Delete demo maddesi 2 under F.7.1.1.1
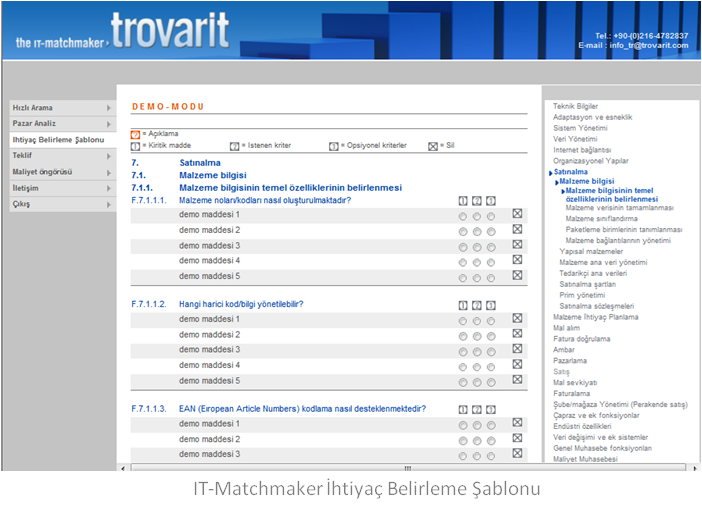 (x=517, y=229)
